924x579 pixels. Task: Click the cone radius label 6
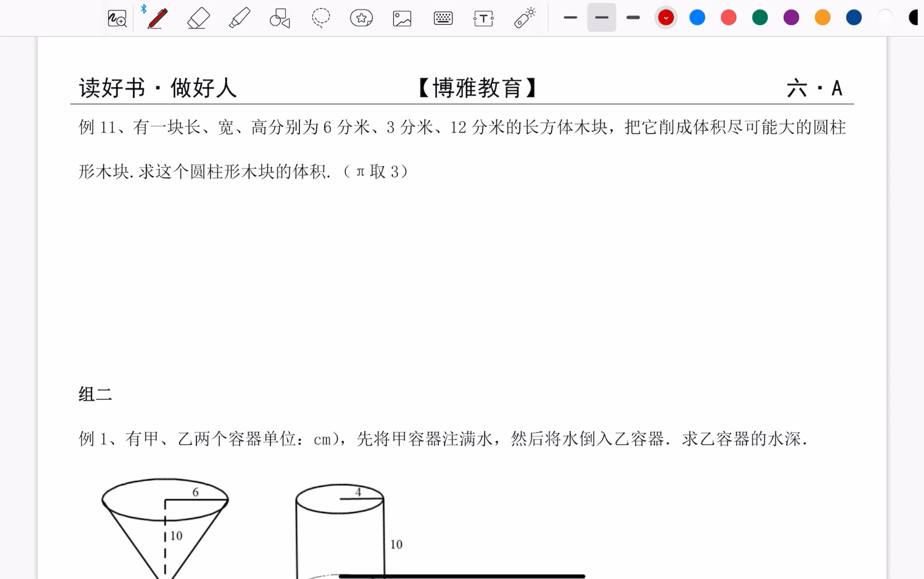[x=195, y=492]
